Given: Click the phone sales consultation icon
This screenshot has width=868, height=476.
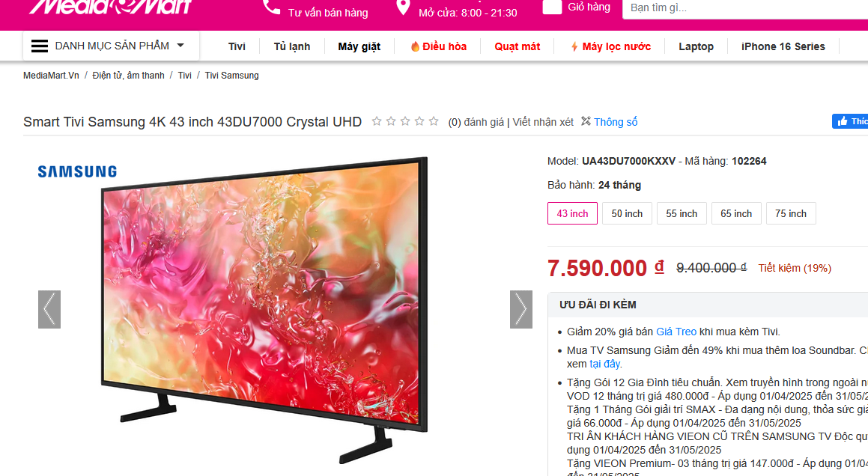Looking at the screenshot, I should [x=271, y=7].
